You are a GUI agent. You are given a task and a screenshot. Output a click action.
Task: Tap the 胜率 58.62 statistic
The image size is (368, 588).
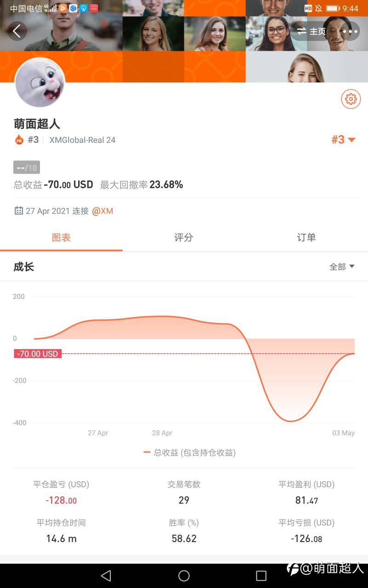pyautogui.click(x=184, y=531)
